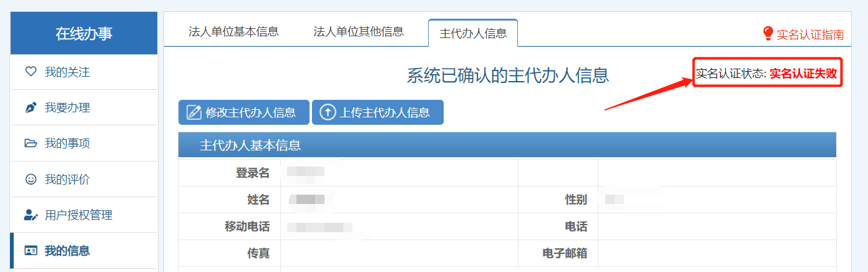Click the smiley icon beside 我的评价
This screenshot has width=868, height=272.
pyautogui.click(x=31, y=180)
